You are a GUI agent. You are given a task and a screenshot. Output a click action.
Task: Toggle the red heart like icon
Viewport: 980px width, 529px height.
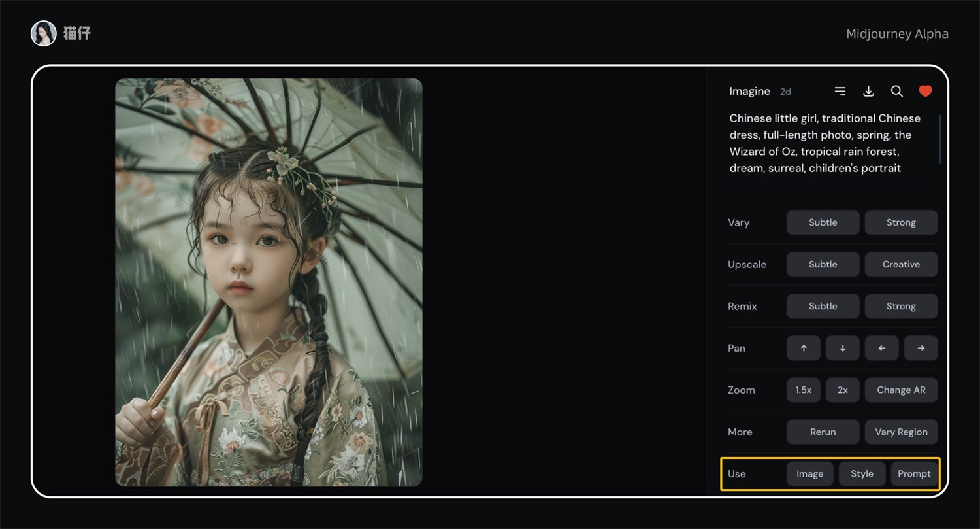click(925, 92)
